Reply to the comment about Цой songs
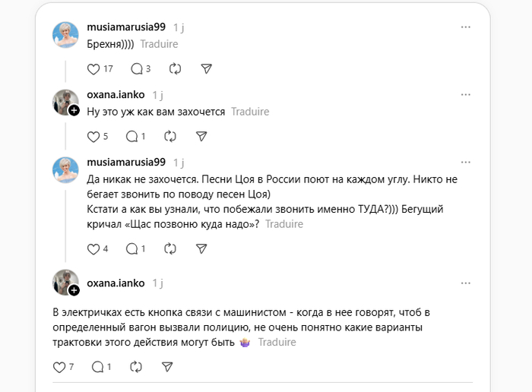532x392 pixels. pyautogui.click(x=131, y=248)
